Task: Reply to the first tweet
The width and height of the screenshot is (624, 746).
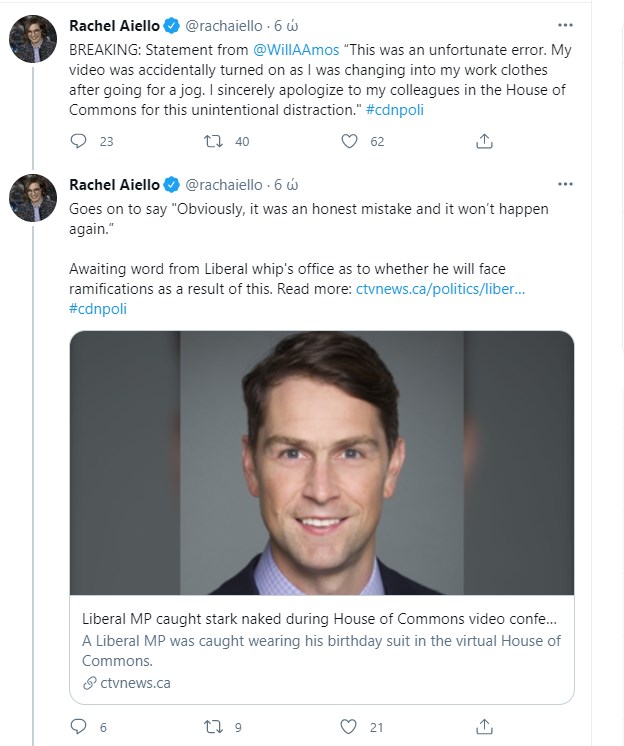Action: [x=79, y=142]
